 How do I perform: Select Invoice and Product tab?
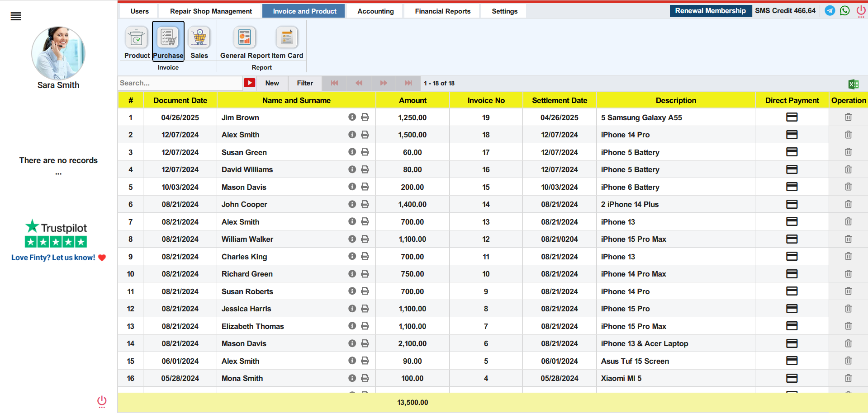(304, 11)
